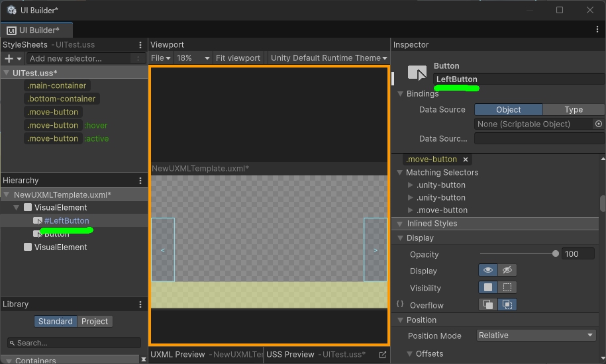Click the Library search field
The height and width of the screenshot is (364, 606).
click(x=74, y=343)
